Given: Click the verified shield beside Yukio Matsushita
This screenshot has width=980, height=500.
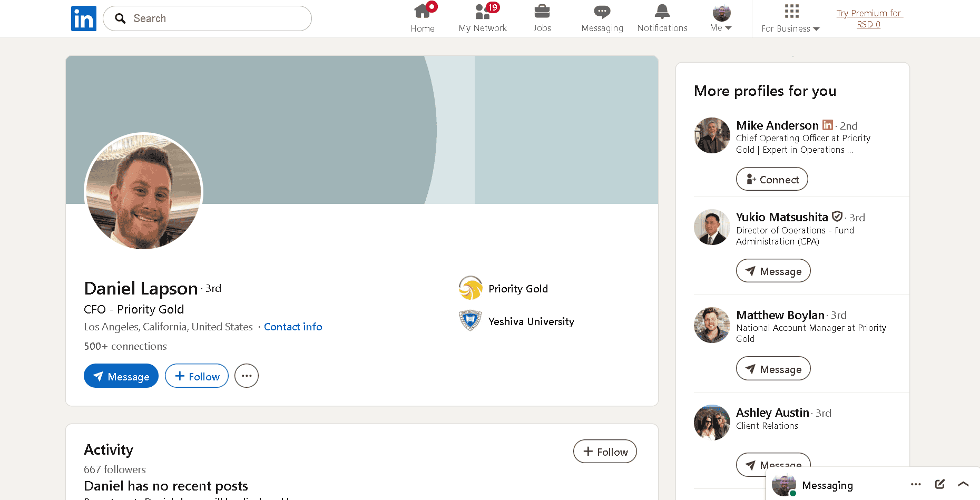Looking at the screenshot, I should 837,216.
